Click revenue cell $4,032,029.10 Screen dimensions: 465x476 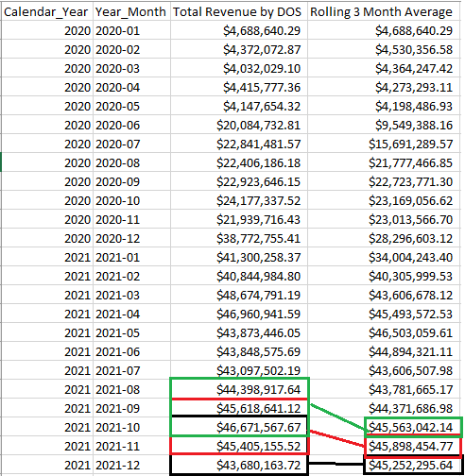pos(239,68)
